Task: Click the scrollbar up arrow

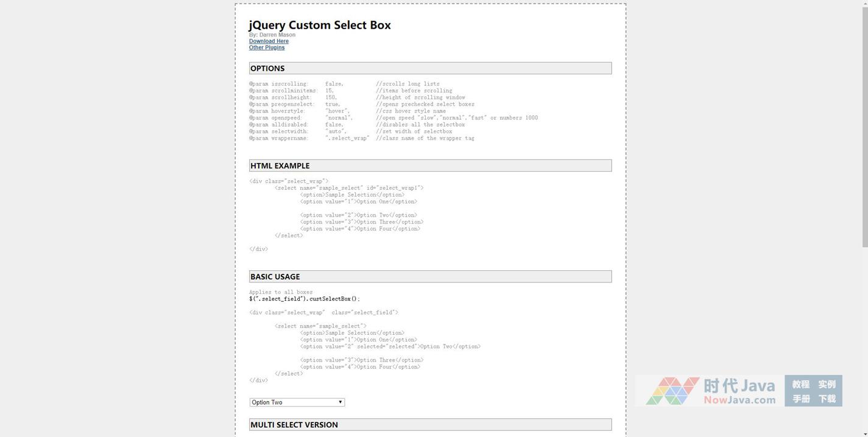Action: (x=864, y=4)
